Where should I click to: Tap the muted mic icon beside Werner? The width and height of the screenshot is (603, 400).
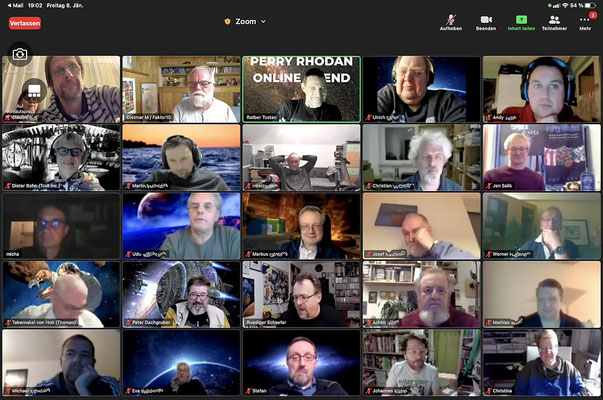point(488,254)
